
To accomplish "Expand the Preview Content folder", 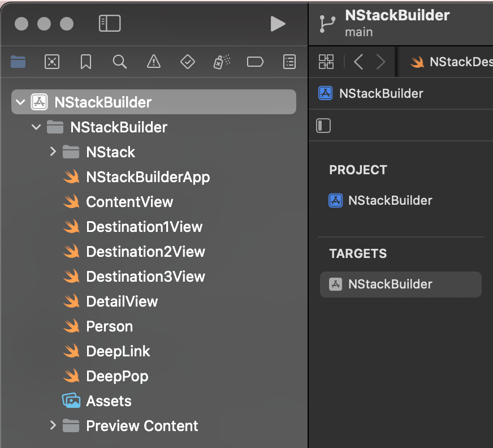I will [x=53, y=425].
